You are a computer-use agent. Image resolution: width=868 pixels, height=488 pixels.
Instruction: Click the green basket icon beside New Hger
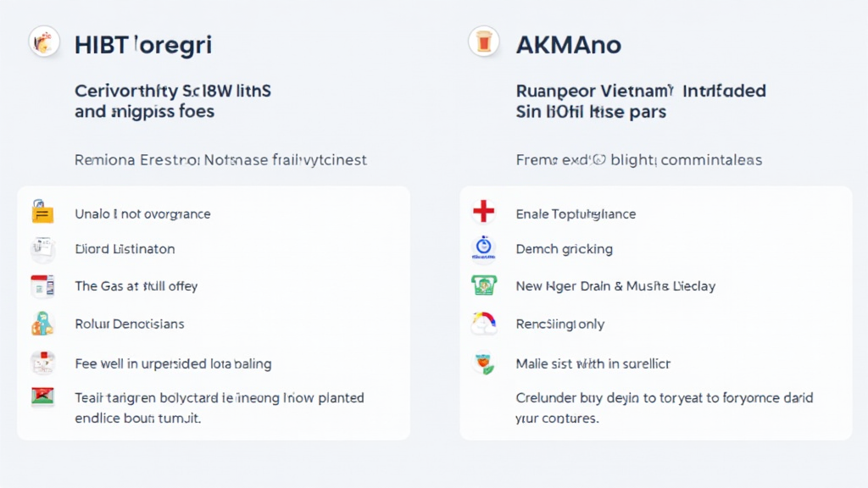click(483, 286)
